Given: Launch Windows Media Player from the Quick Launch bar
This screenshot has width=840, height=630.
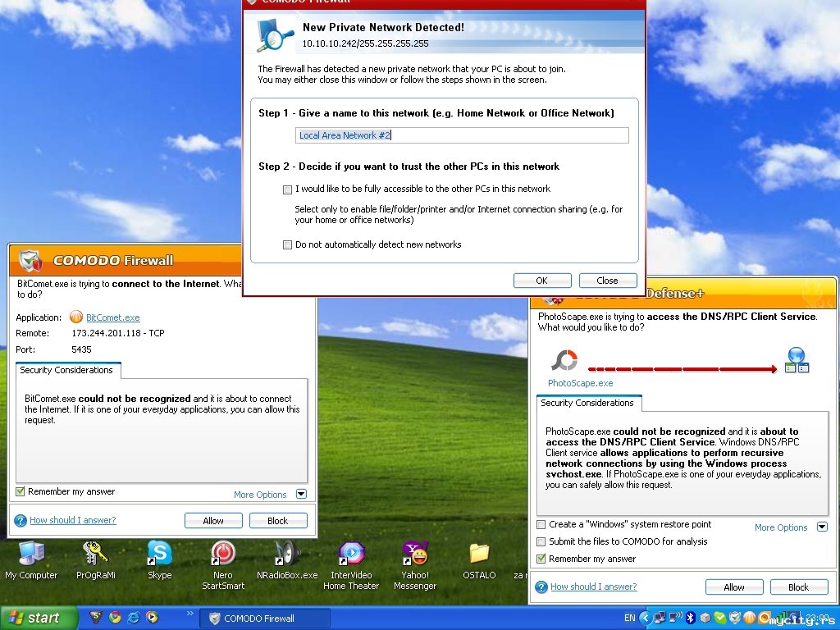Looking at the screenshot, I should coord(152,618).
